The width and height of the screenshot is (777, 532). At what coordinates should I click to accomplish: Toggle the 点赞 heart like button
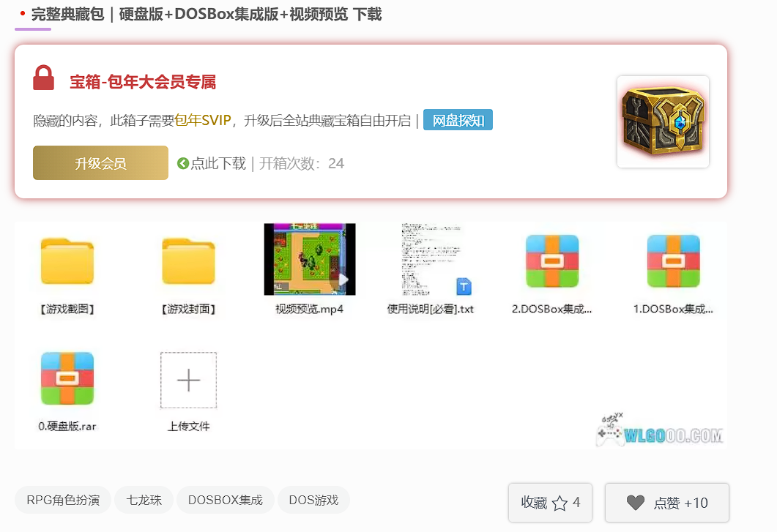pyautogui.click(x=666, y=503)
